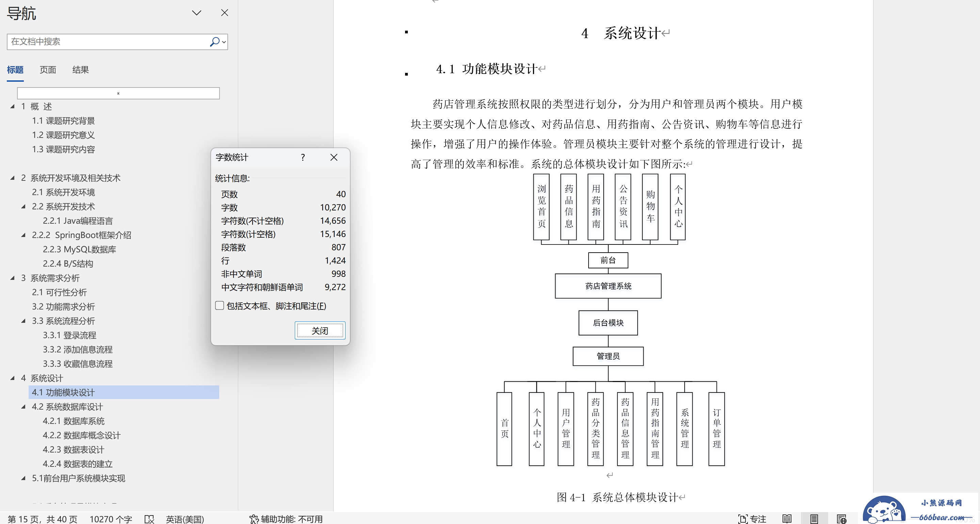Switch to the 页面 tab in navigation

pos(48,70)
